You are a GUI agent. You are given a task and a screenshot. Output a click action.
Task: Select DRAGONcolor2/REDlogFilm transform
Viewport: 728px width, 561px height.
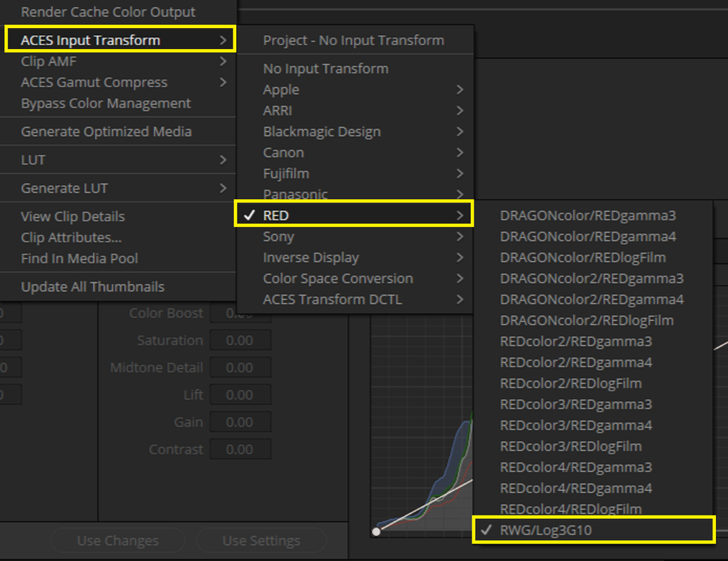click(593, 320)
